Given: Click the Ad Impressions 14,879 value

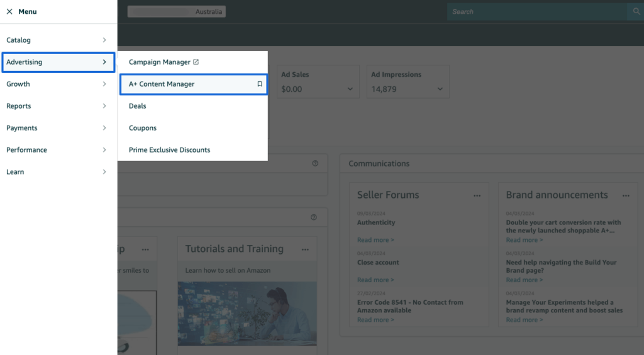Looking at the screenshot, I should (x=384, y=89).
